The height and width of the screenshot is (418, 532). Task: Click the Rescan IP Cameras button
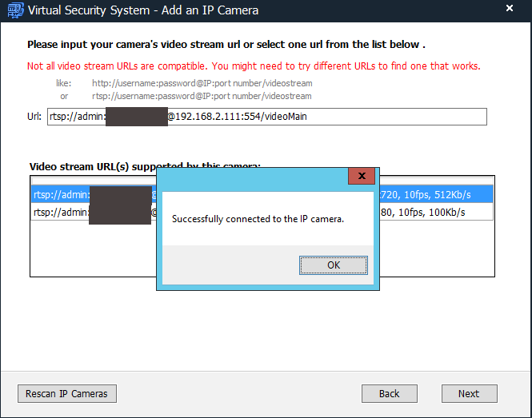[x=67, y=393]
